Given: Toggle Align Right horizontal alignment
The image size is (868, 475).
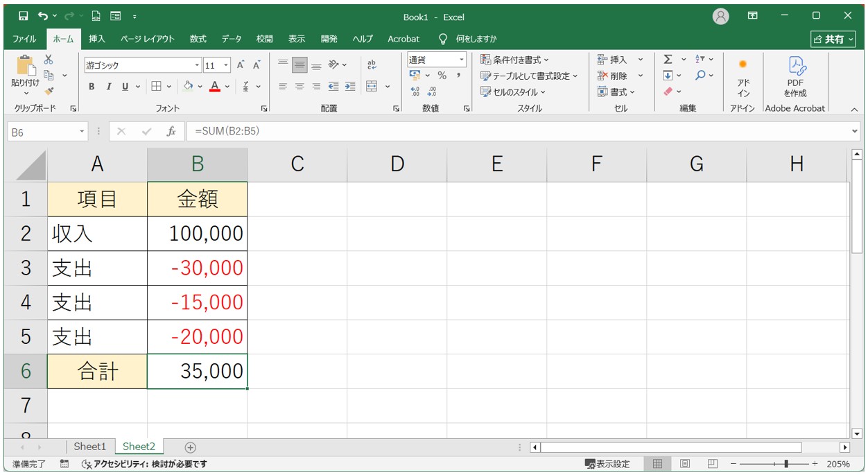Looking at the screenshot, I should coord(316,87).
